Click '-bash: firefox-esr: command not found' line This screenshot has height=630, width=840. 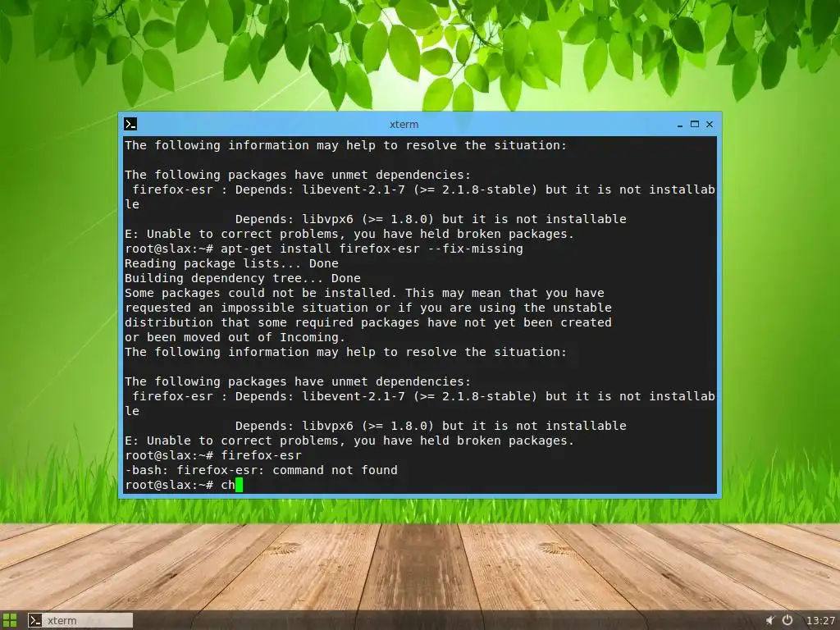[262, 470]
